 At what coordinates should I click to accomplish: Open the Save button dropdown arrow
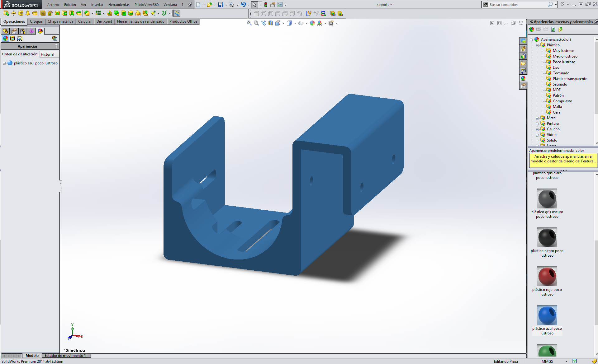[x=226, y=5]
